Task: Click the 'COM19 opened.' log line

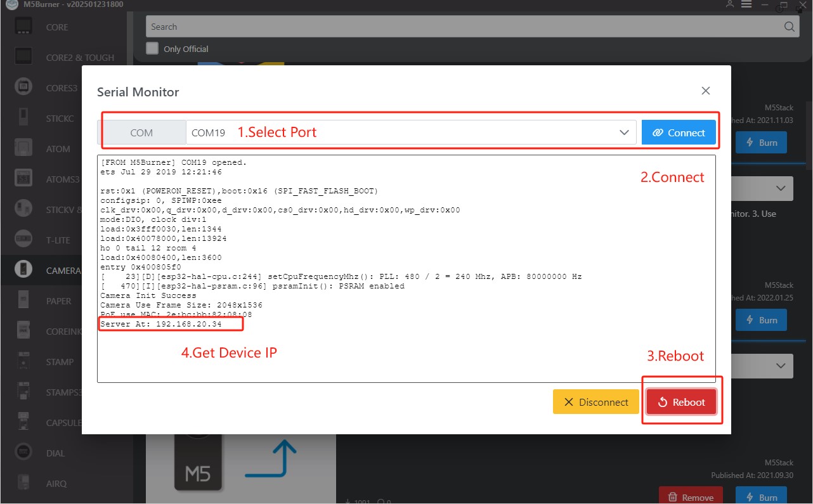Action: [x=173, y=162]
